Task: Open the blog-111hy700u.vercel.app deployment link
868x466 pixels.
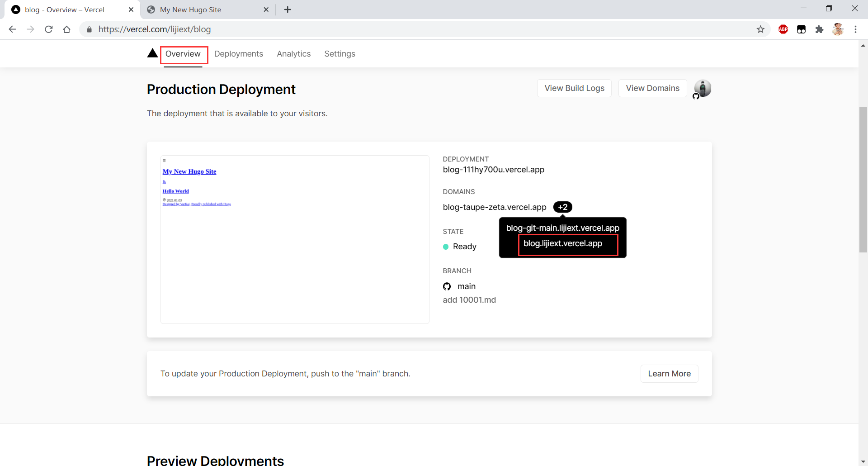Action: click(493, 170)
